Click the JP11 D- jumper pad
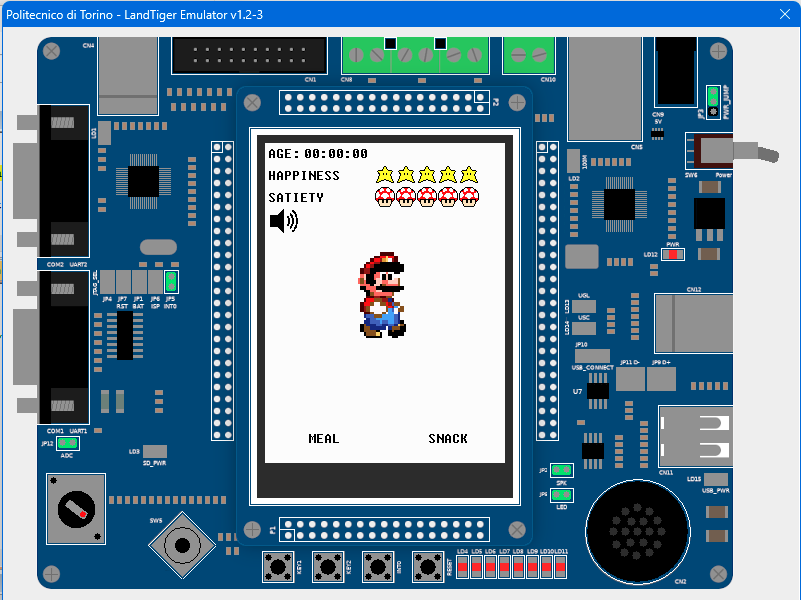 coord(630,379)
